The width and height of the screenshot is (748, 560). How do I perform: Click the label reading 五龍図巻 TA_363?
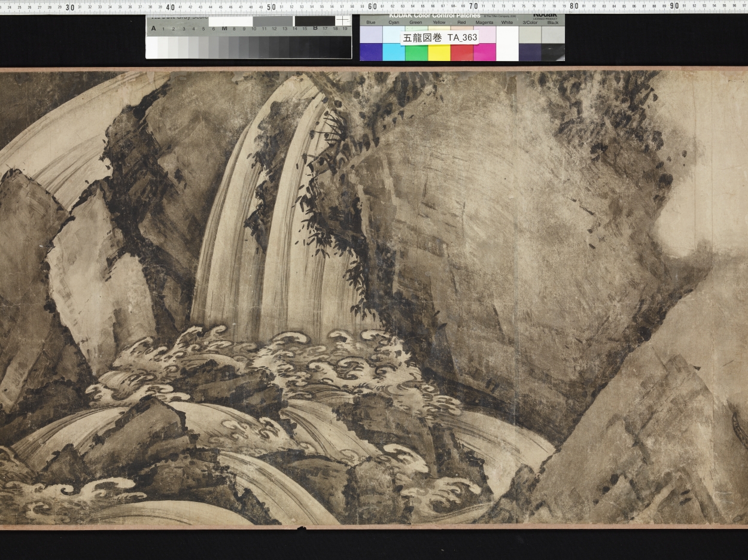coord(440,37)
